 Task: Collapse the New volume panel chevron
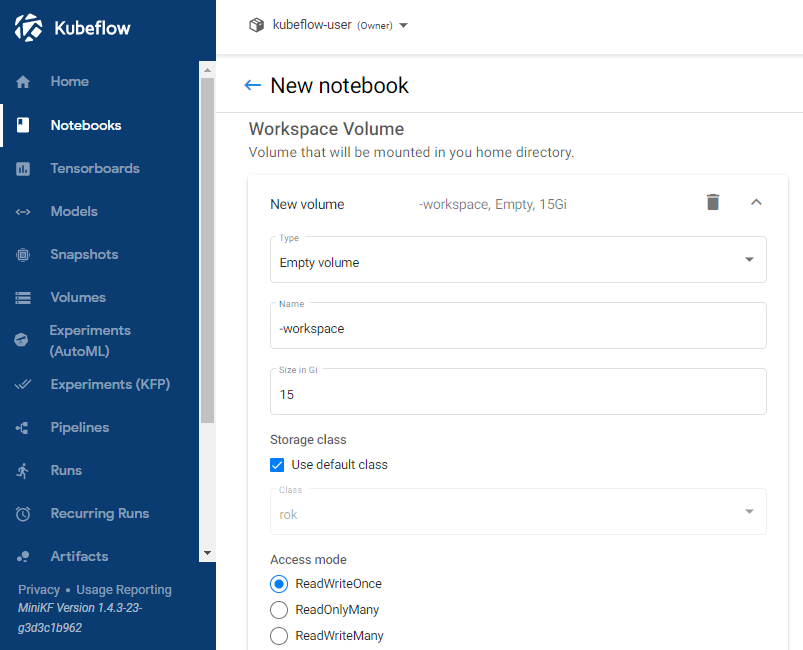[756, 203]
